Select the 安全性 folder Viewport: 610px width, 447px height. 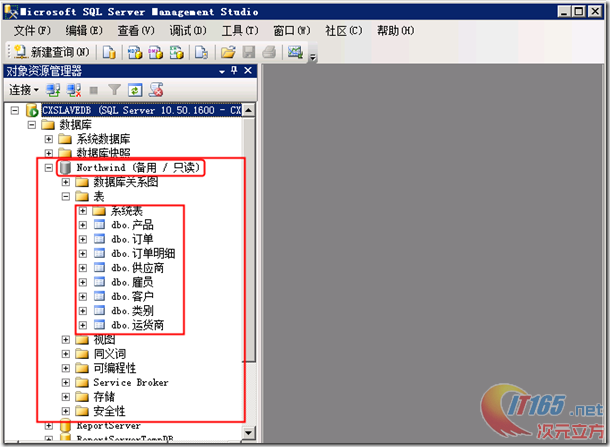point(110,411)
